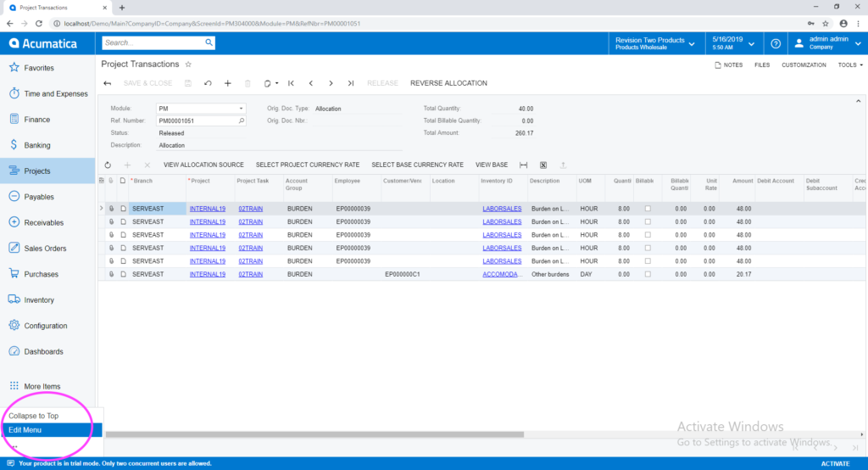Open the Favorites star icon in sidebar
The width and height of the screenshot is (868, 470).
tap(14, 68)
